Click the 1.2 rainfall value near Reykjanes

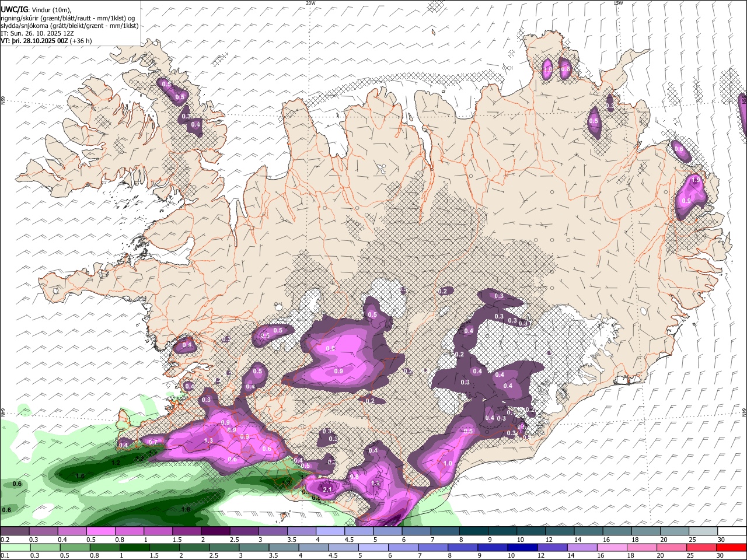click(116, 463)
